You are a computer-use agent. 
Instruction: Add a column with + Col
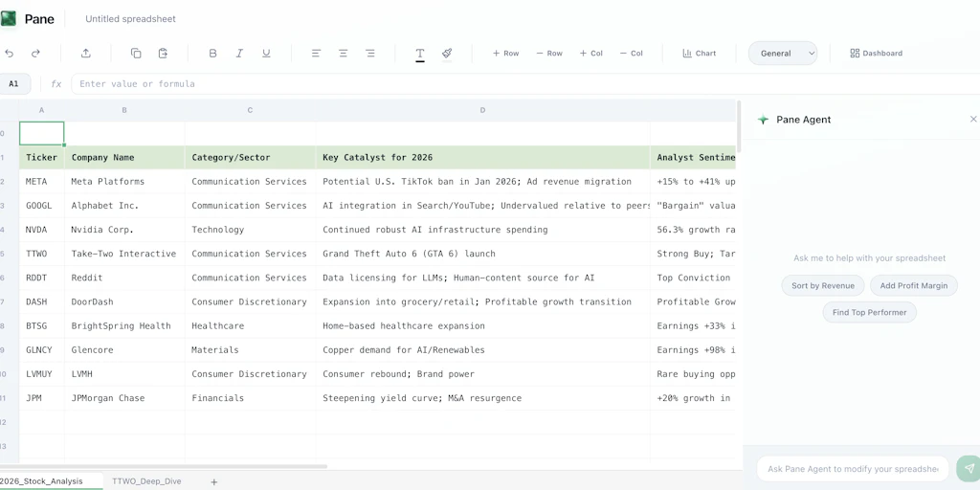(x=591, y=54)
